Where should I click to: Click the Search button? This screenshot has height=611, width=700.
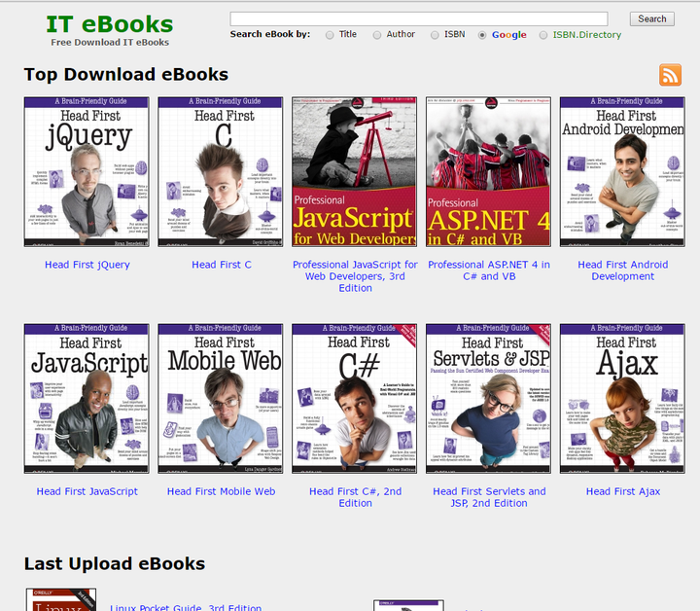(651, 18)
